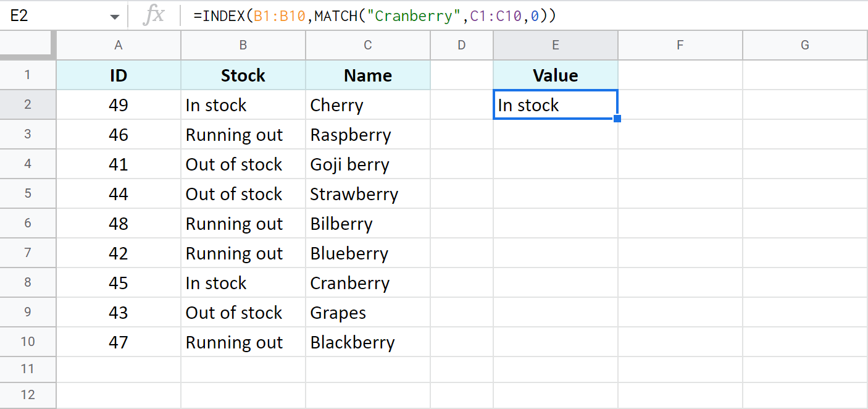Click the blue fill handle on E2

(617, 118)
